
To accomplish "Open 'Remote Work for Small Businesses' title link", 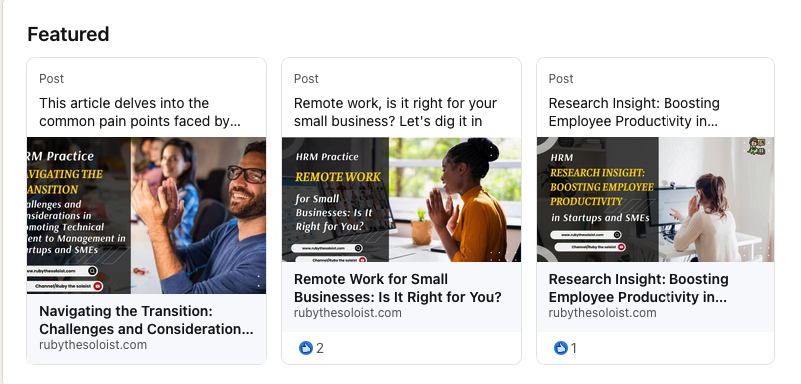I will (398, 288).
